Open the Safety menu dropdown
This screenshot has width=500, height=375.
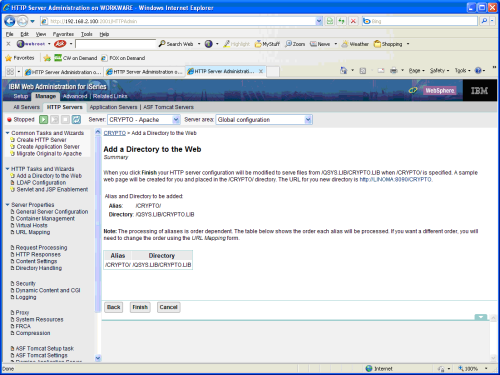coord(439,71)
